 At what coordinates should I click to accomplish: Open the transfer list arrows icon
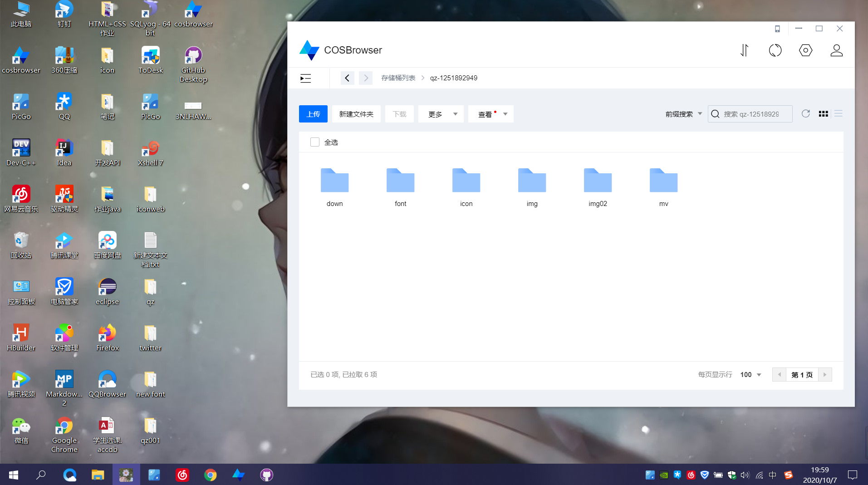(744, 50)
